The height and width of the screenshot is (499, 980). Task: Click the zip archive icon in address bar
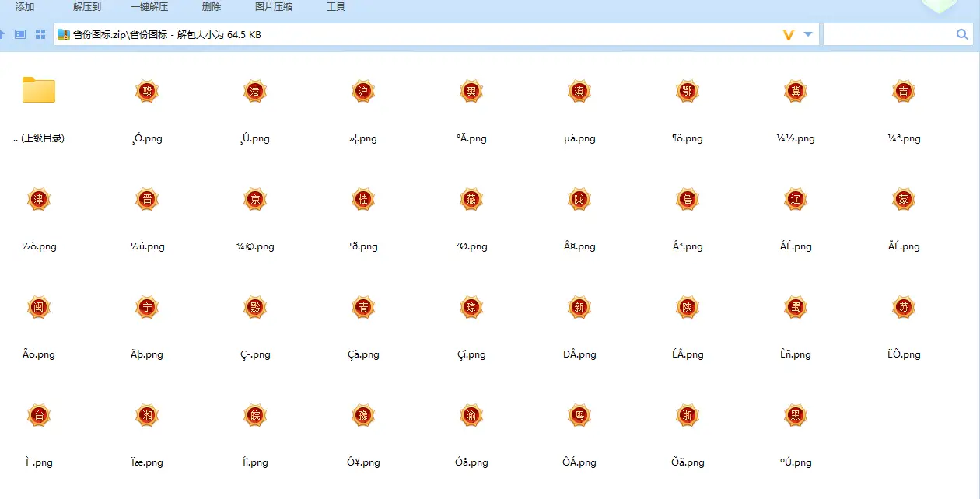tap(64, 34)
